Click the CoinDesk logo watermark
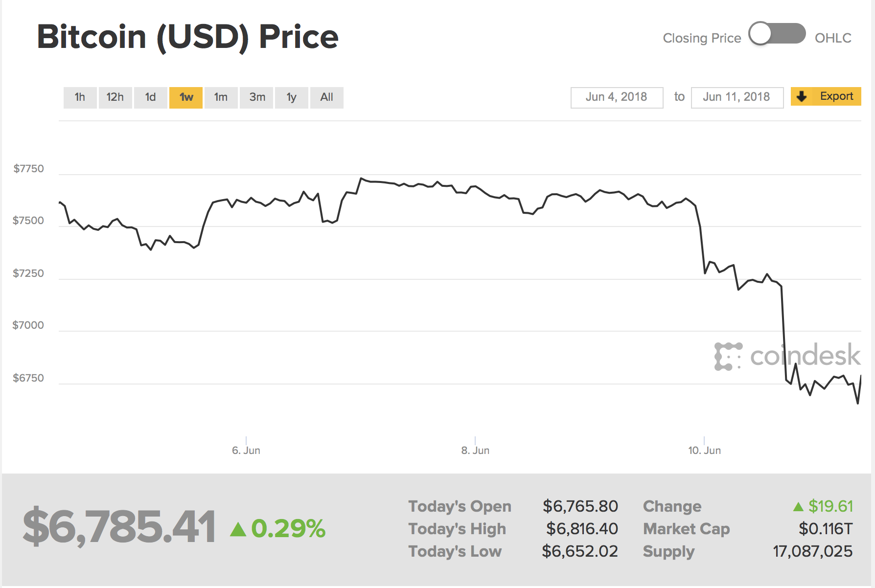Screen dimensions: 875x588 (787, 356)
